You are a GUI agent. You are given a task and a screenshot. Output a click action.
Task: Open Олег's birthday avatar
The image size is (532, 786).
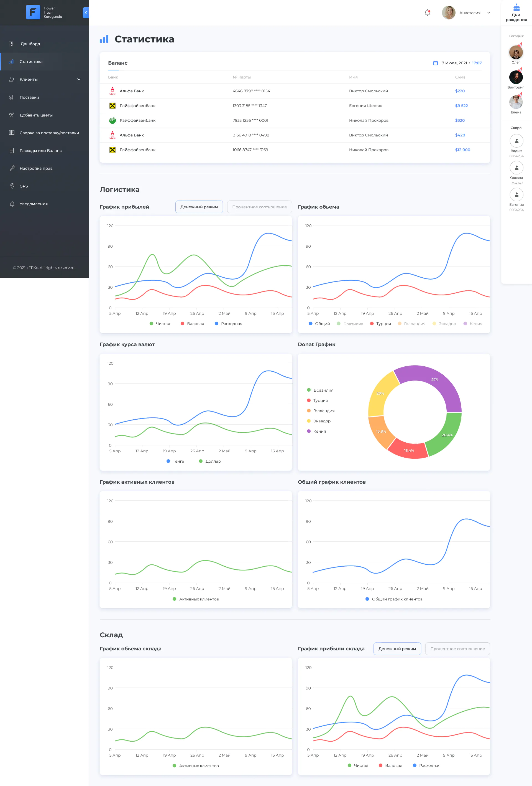tap(516, 52)
